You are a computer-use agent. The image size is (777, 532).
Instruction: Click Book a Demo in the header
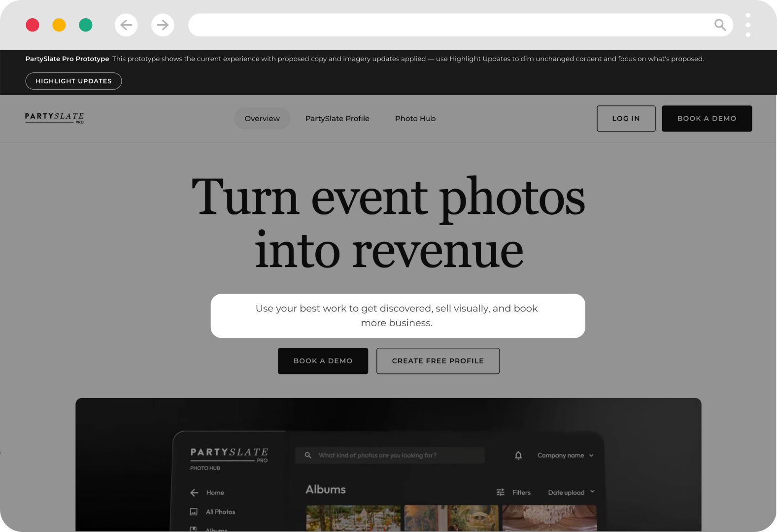(707, 118)
